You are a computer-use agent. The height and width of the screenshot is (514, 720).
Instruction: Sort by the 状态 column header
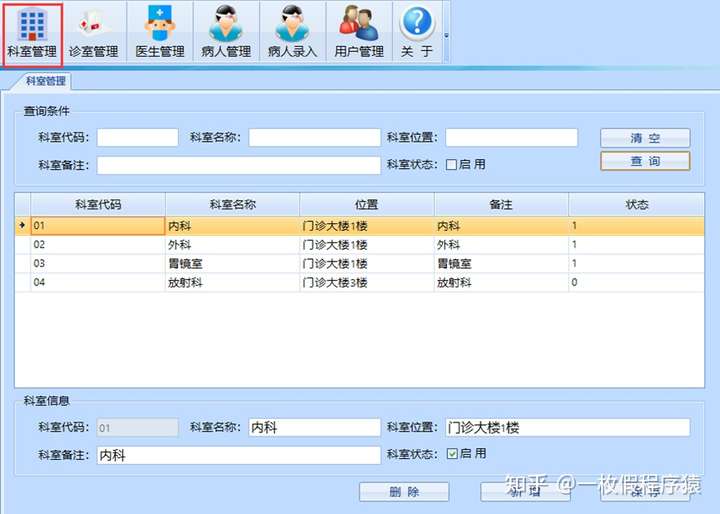[x=636, y=204]
